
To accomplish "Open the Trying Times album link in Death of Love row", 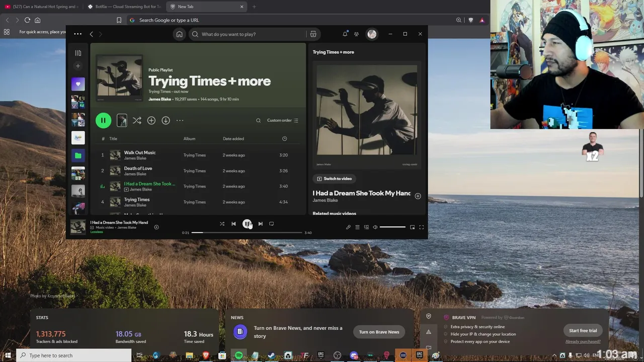I will pyautogui.click(x=194, y=171).
